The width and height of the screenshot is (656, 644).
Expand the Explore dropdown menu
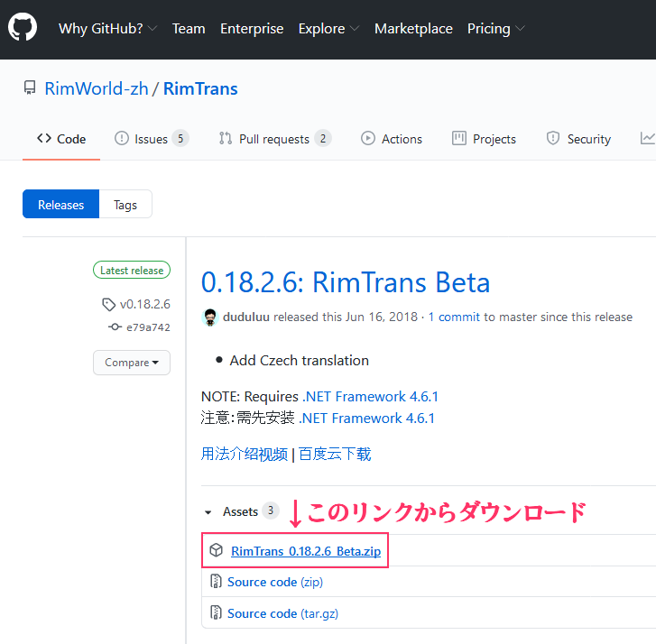(328, 29)
